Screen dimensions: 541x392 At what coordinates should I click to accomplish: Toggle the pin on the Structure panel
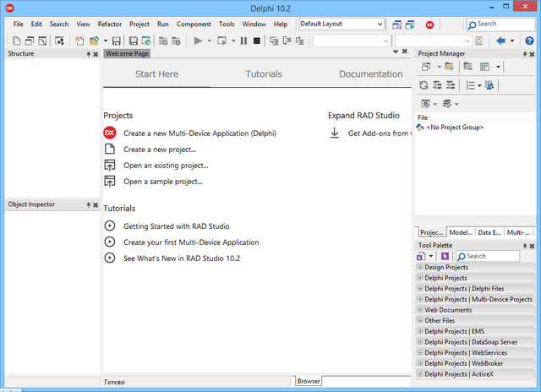pos(88,54)
